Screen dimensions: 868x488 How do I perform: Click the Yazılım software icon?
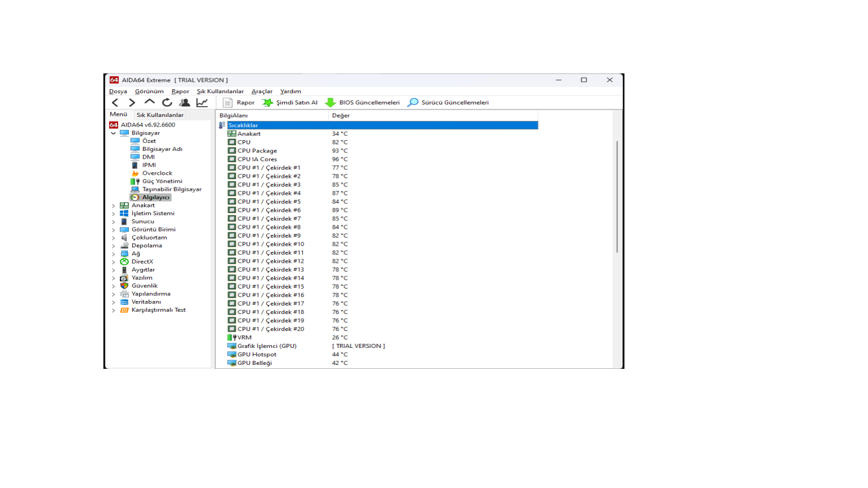[x=124, y=278]
